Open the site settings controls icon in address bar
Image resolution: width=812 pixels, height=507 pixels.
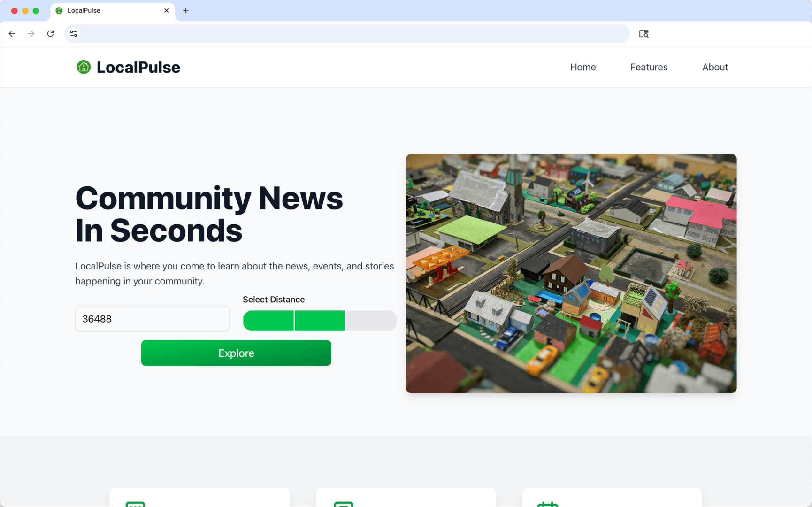pyautogui.click(x=73, y=33)
